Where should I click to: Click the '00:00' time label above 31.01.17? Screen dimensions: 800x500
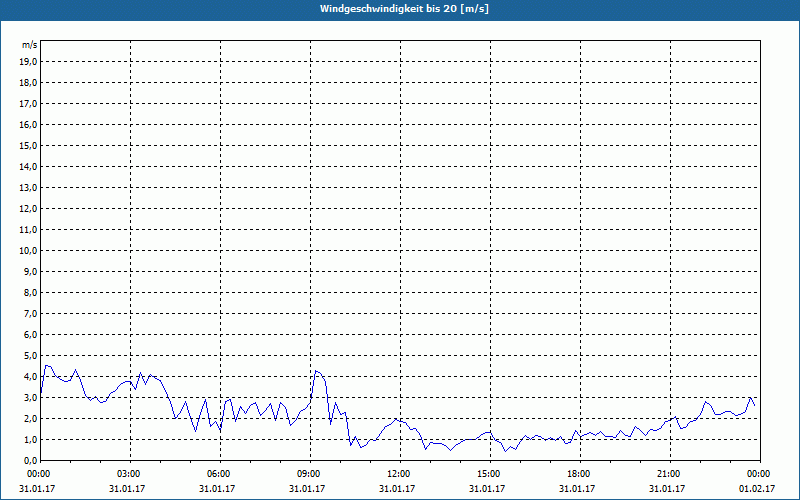[38, 474]
